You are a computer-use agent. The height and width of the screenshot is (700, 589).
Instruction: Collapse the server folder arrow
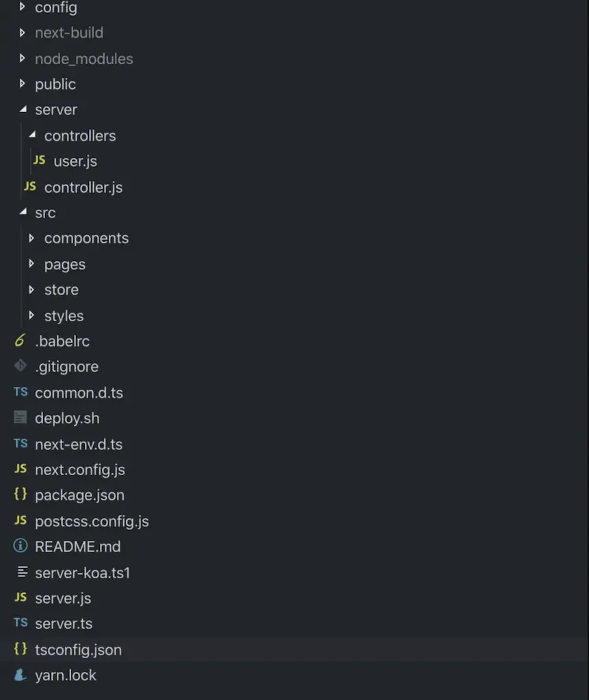pos(23,109)
